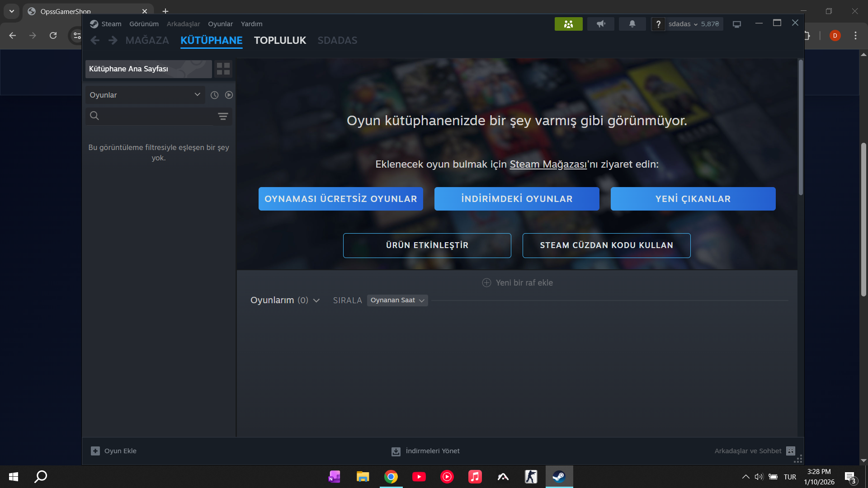
Task: Click Oyun Ekle plus icon
Action: click(95, 451)
